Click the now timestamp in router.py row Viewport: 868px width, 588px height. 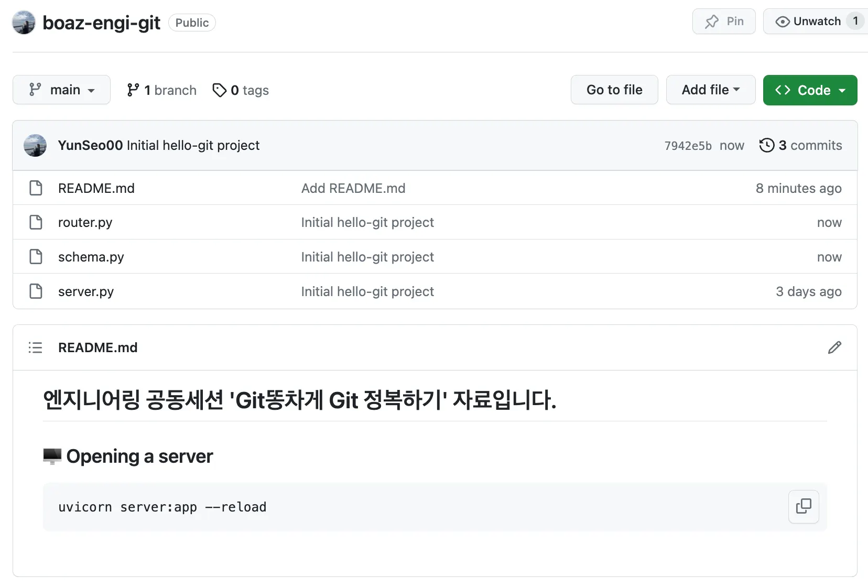click(x=829, y=223)
